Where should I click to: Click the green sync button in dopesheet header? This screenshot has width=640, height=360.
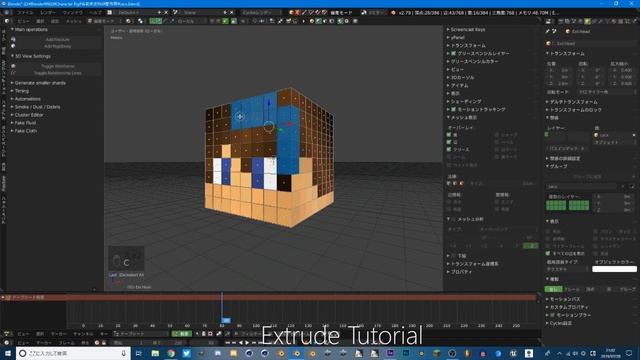point(181,334)
